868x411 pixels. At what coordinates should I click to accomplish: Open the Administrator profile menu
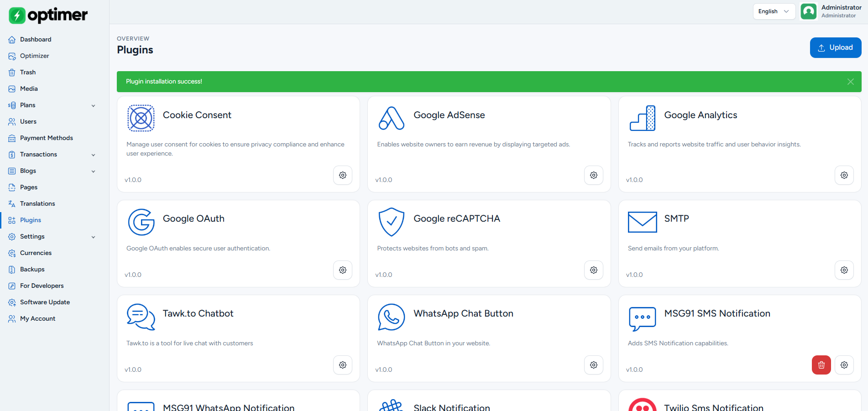[831, 11]
